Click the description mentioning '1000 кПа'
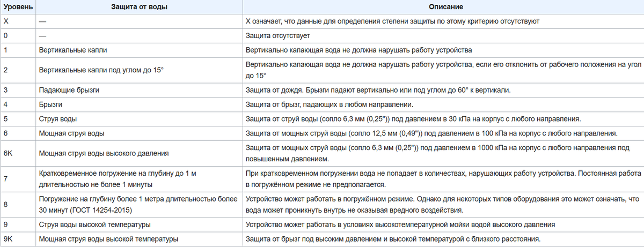This screenshot has height=247, width=644. coord(443,153)
